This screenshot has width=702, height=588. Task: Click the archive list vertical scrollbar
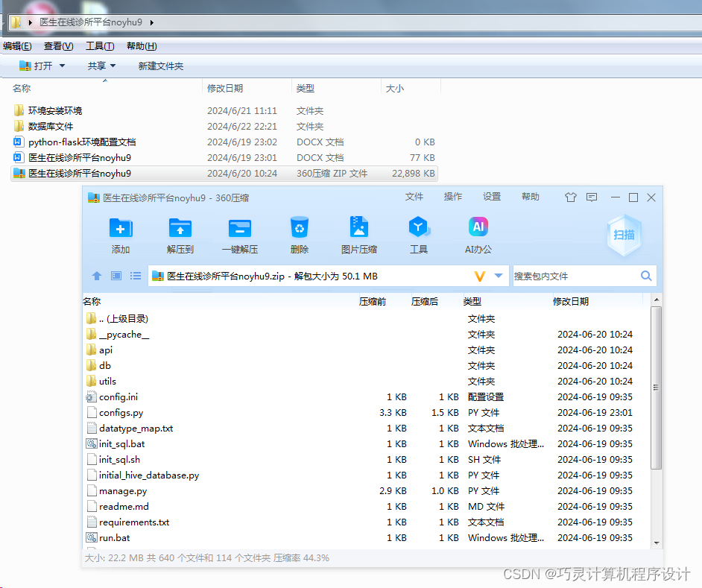pos(654,388)
